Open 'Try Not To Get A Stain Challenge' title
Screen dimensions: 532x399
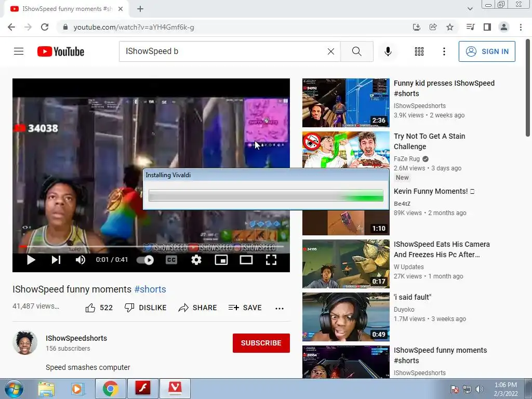pyautogui.click(x=429, y=141)
